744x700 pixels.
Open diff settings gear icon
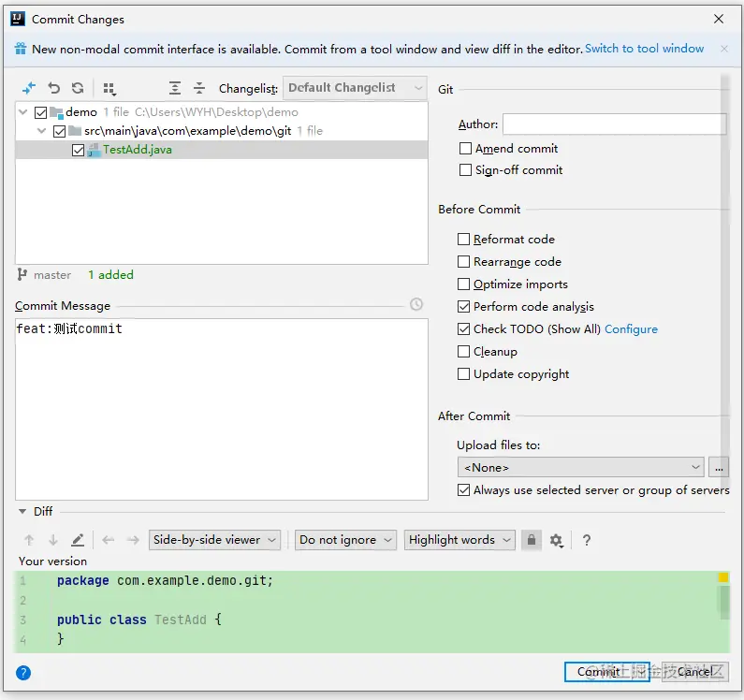click(556, 541)
